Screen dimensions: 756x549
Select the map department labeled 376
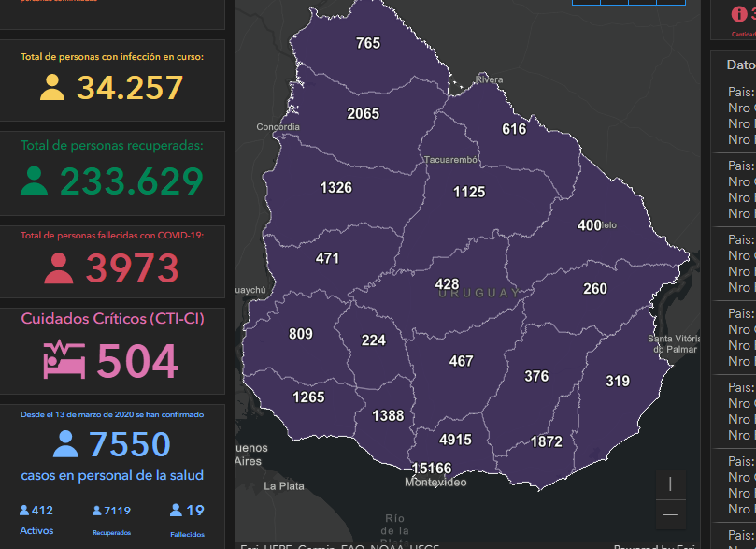536,376
